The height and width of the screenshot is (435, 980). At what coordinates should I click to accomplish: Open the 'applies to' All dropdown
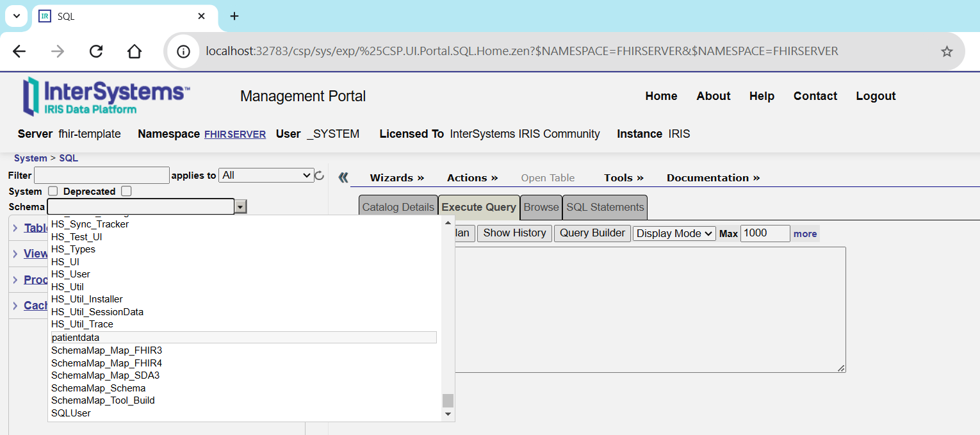(x=266, y=175)
